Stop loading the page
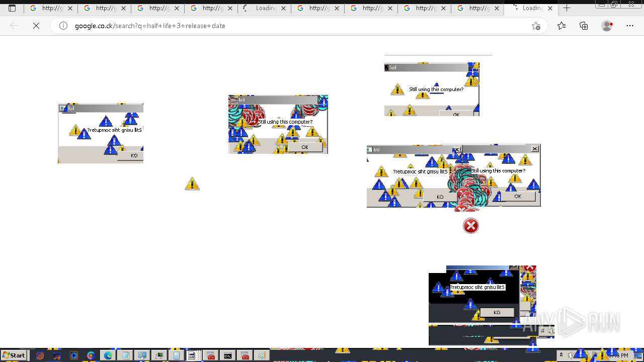 [36, 26]
